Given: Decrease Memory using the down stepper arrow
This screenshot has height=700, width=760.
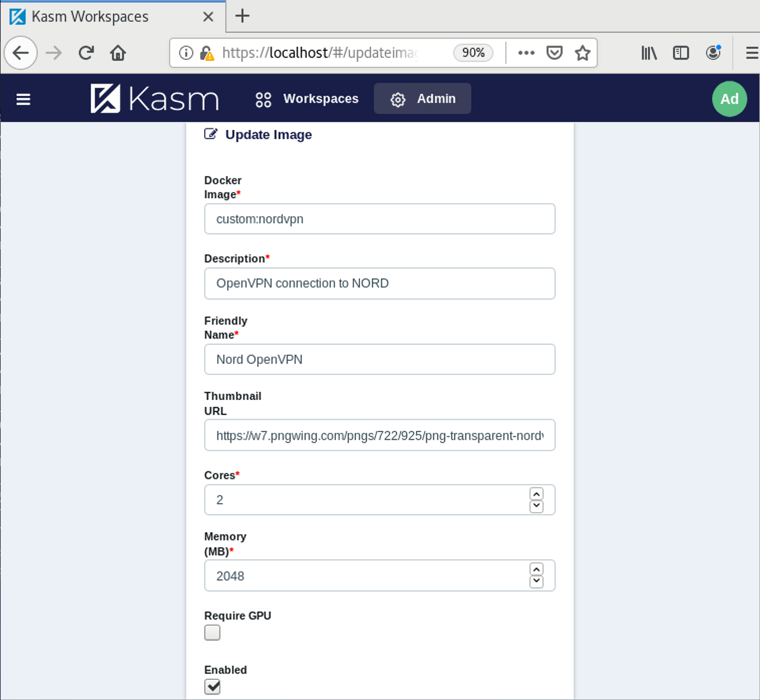Looking at the screenshot, I should click(x=536, y=582).
